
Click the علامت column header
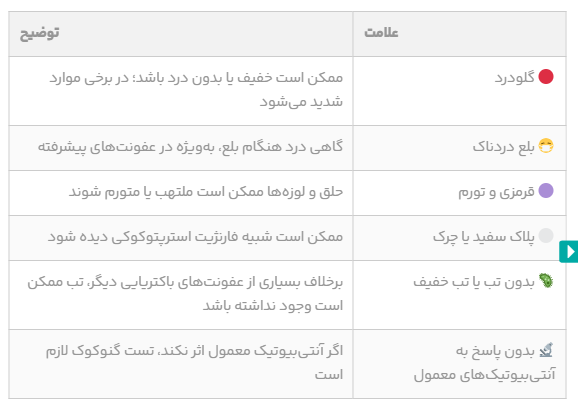tap(381, 33)
